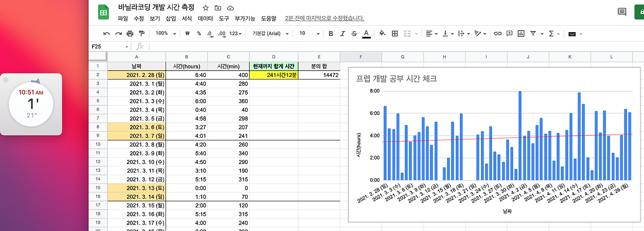Open the 삽입 menu
Viewport: 644px width, 231px height.
point(171,18)
